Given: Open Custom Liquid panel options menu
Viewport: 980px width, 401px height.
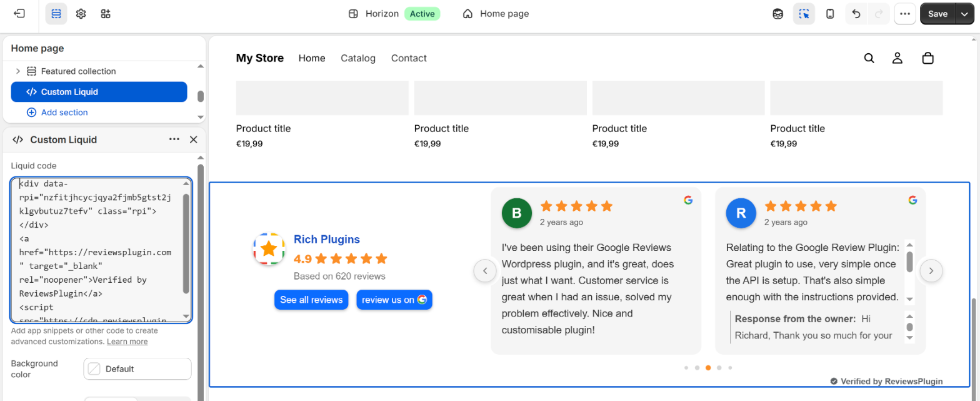Looking at the screenshot, I should (x=174, y=140).
